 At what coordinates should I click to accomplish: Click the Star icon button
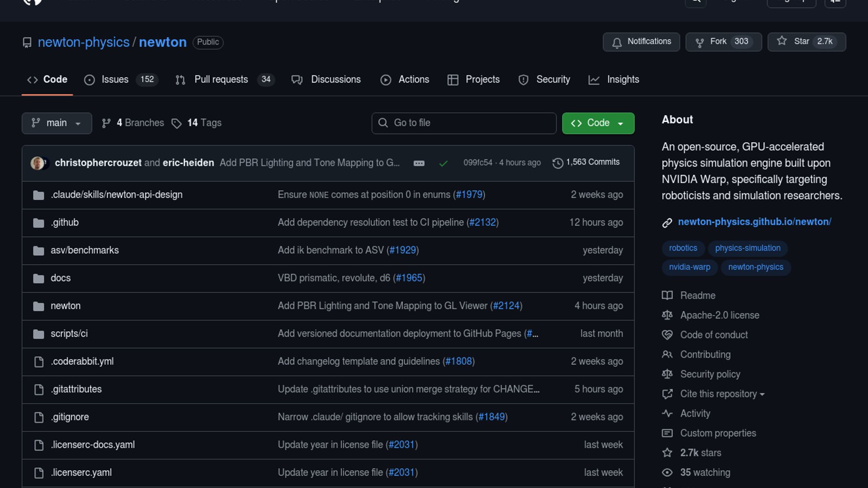tap(782, 41)
